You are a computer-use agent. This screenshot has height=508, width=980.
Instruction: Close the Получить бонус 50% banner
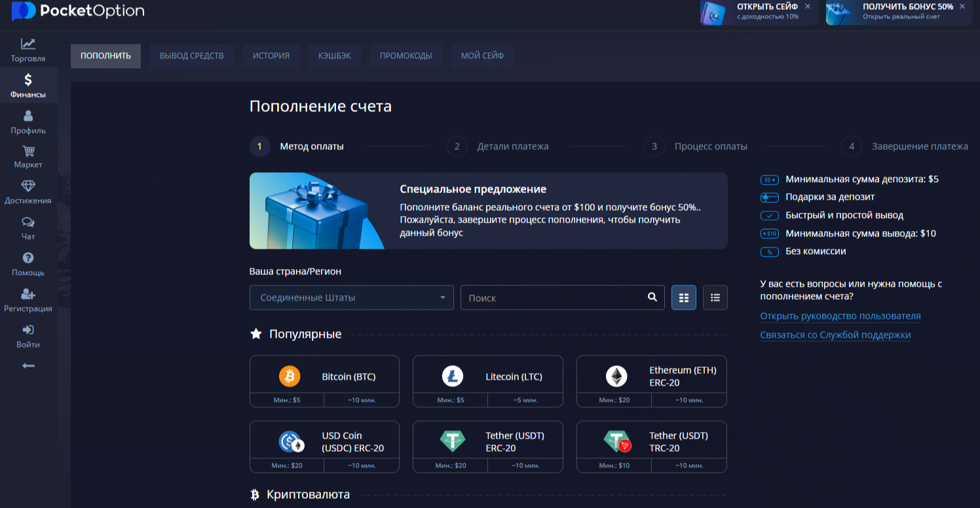(x=962, y=6)
